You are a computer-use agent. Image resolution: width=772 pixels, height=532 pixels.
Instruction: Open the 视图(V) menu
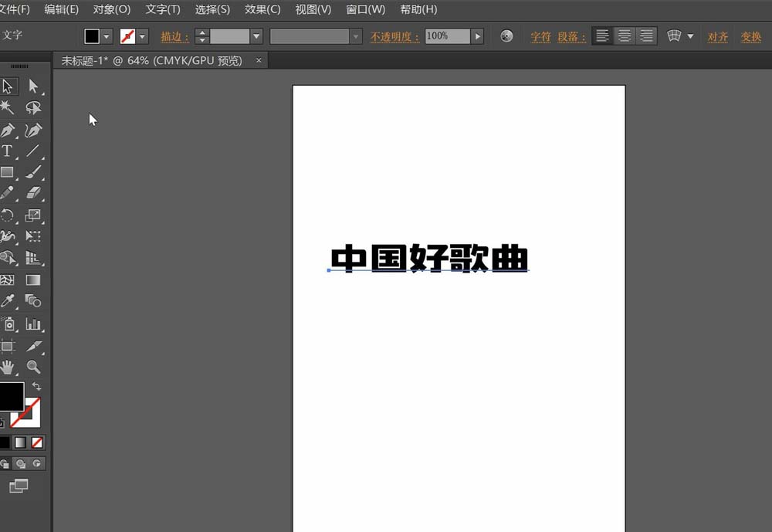[x=313, y=9]
